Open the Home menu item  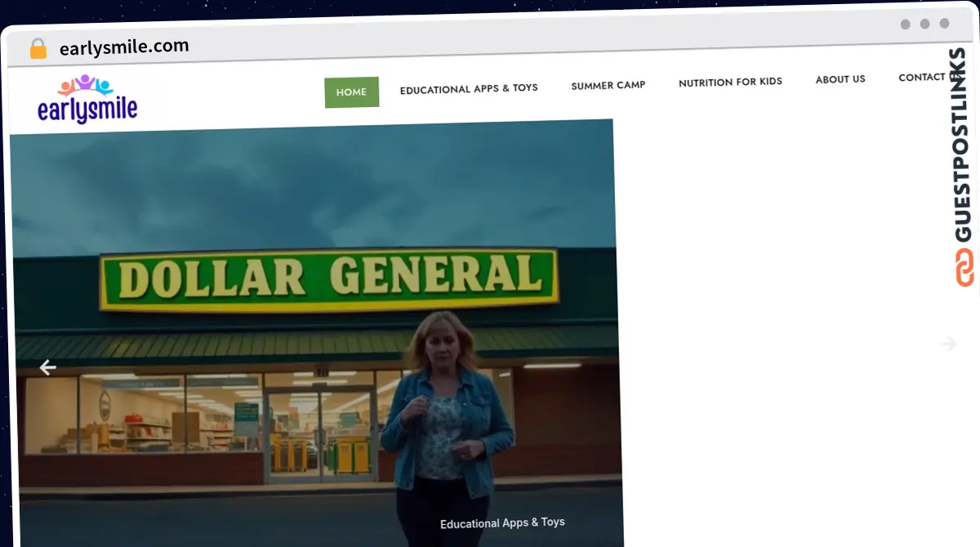351,92
